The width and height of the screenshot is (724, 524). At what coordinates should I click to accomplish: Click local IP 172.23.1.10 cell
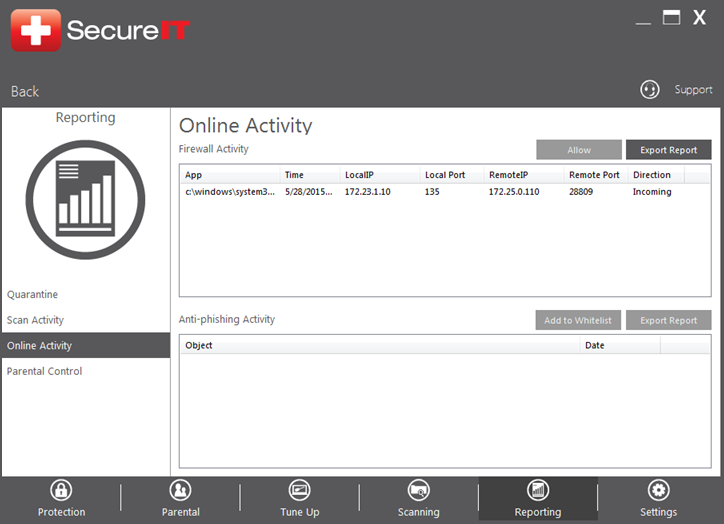(x=368, y=192)
